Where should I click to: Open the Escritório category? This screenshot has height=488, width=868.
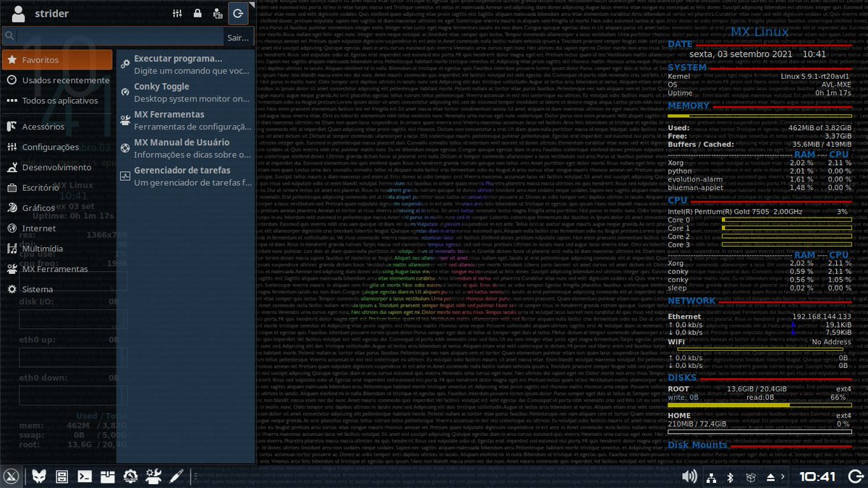58,187
